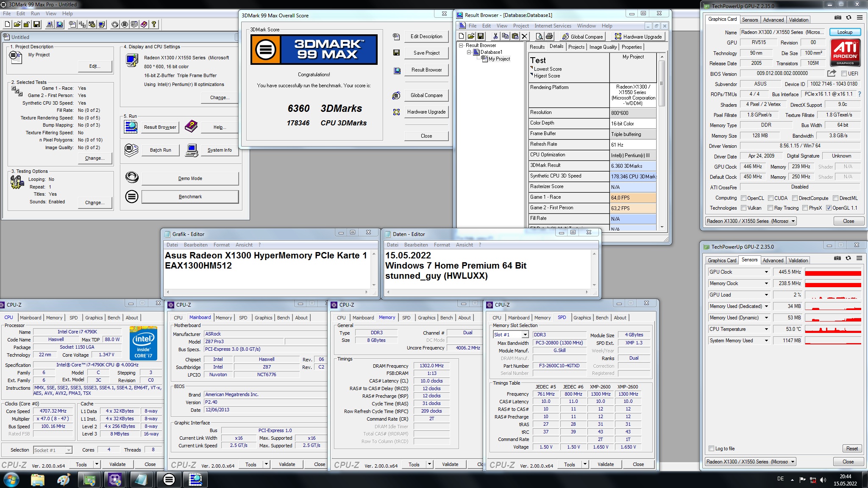The height and width of the screenshot is (488, 868).
Task: Click the Save floppy icon in 3DMark toolbar
Action: (x=36, y=24)
